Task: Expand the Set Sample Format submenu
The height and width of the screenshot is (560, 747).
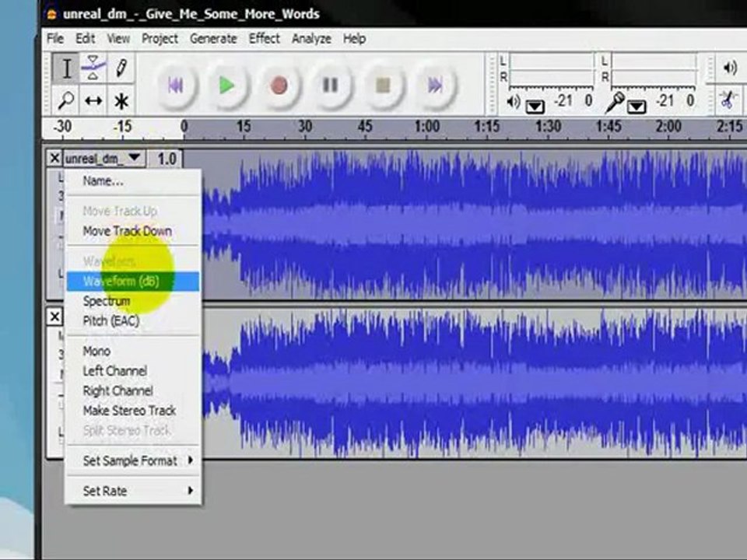Action: (x=133, y=460)
